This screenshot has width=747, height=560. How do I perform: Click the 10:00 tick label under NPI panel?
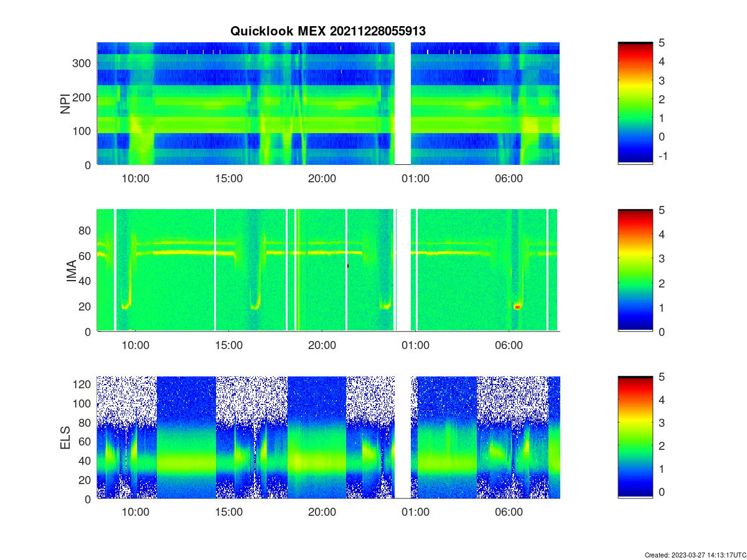point(136,177)
